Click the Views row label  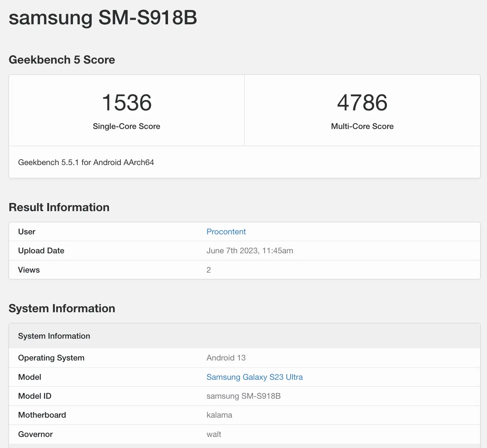coord(29,270)
